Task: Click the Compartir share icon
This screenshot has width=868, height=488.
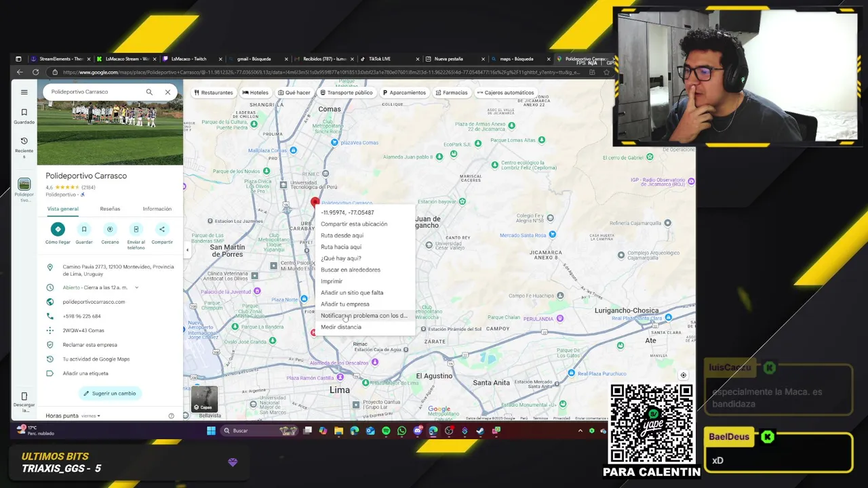Action: click(x=162, y=229)
